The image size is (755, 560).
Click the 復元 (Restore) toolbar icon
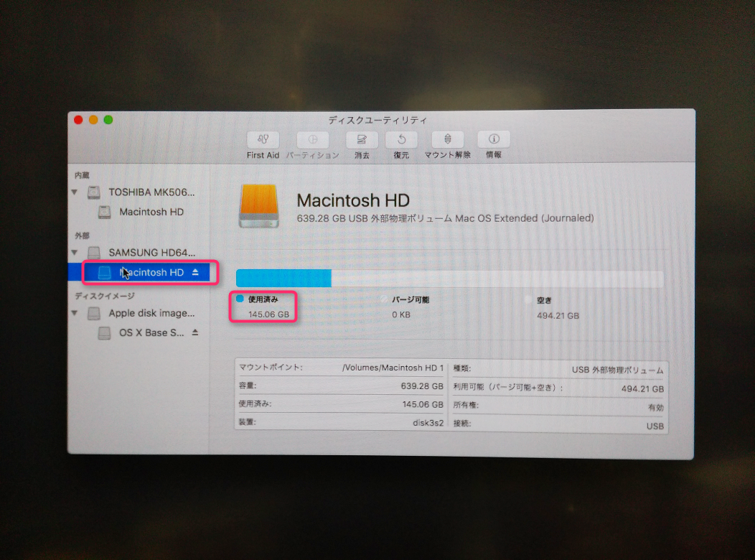401,140
